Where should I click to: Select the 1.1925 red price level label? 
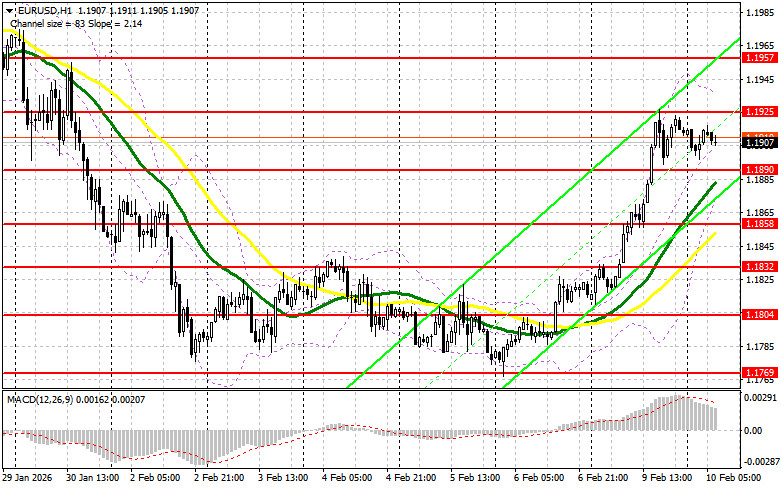760,112
